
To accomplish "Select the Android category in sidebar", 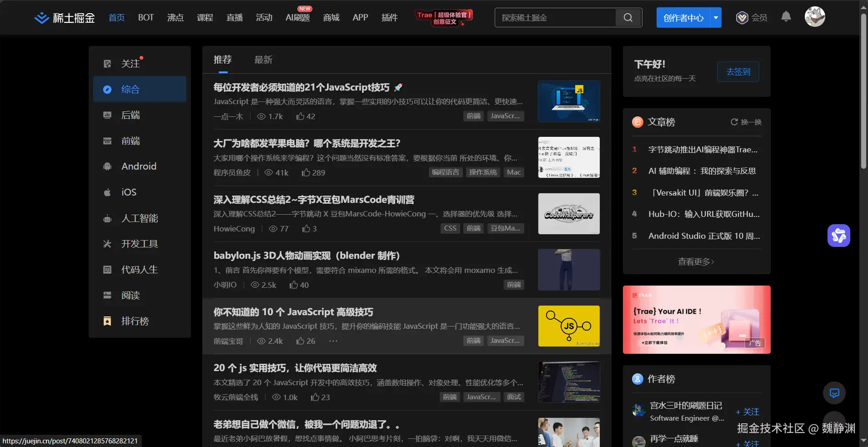I will pyautogui.click(x=138, y=166).
